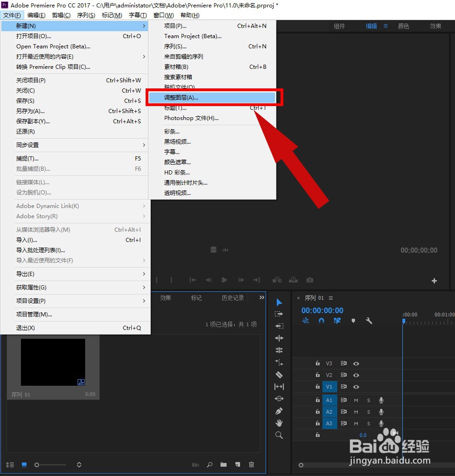Add a marker in the timeline
The height and width of the screenshot is (476, 455).
tap(353, 321)
